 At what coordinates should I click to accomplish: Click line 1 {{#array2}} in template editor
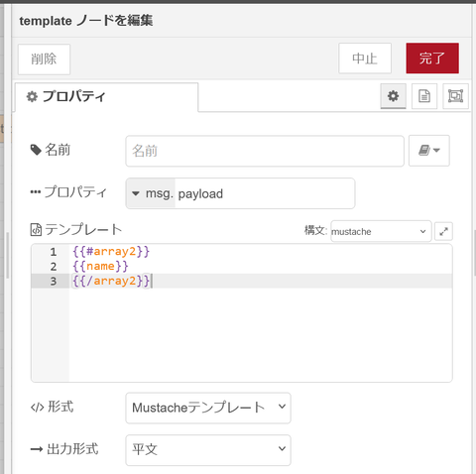pyautogui.click(x=111, y=252)
